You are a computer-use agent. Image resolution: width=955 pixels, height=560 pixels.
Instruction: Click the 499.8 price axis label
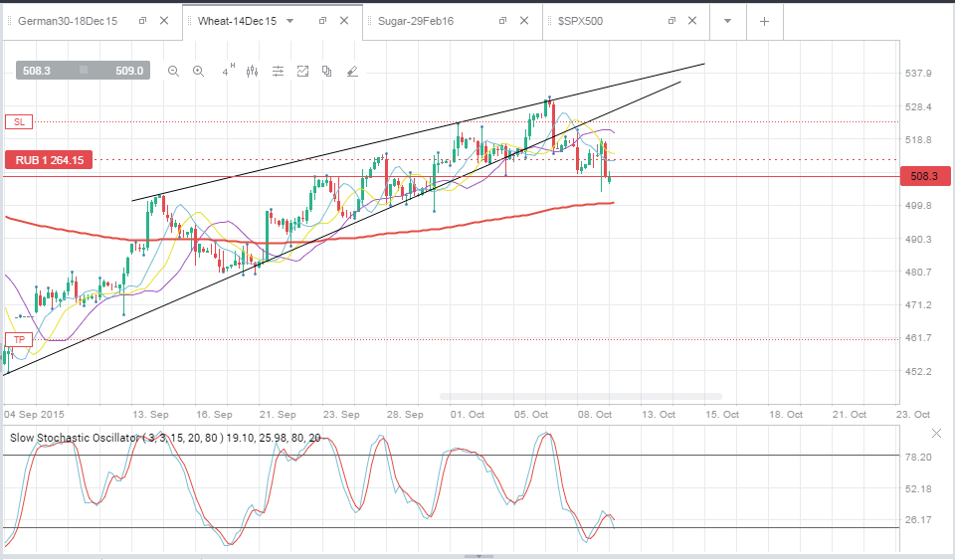tap(918, 206)
